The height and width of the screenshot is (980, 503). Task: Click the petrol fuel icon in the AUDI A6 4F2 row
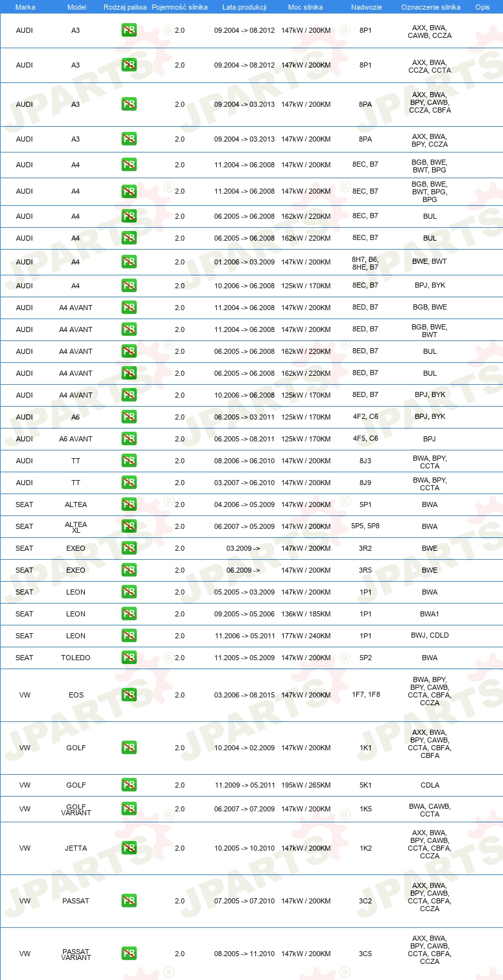tap(129, 417)
